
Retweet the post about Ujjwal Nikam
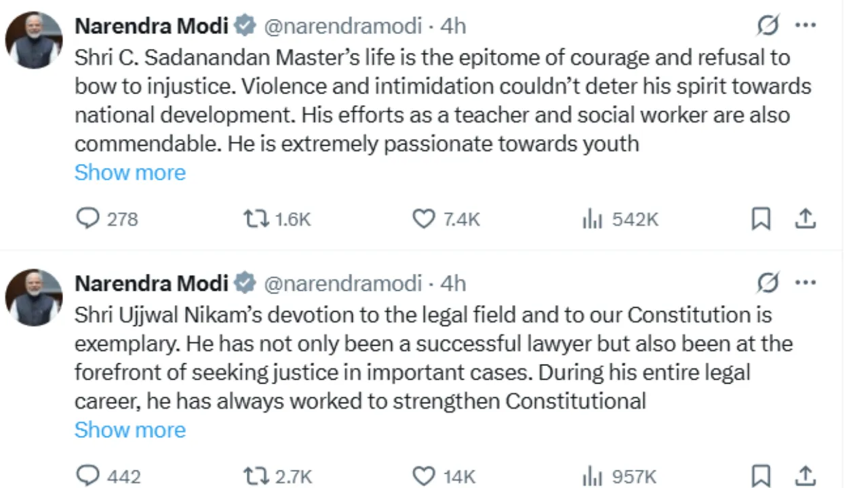(x=255, y=476)
